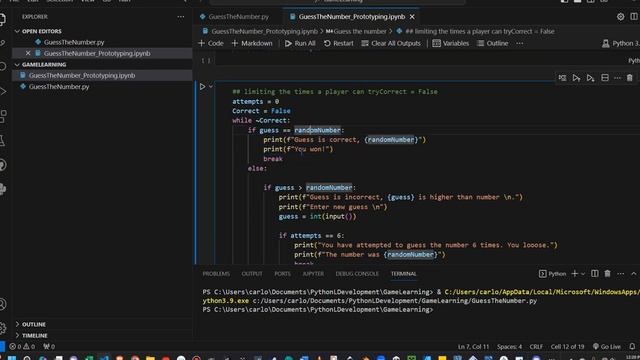
Task: Open GuessTheNumber.py in GAMELEARNING folder
Action: [x=59, y=87]
